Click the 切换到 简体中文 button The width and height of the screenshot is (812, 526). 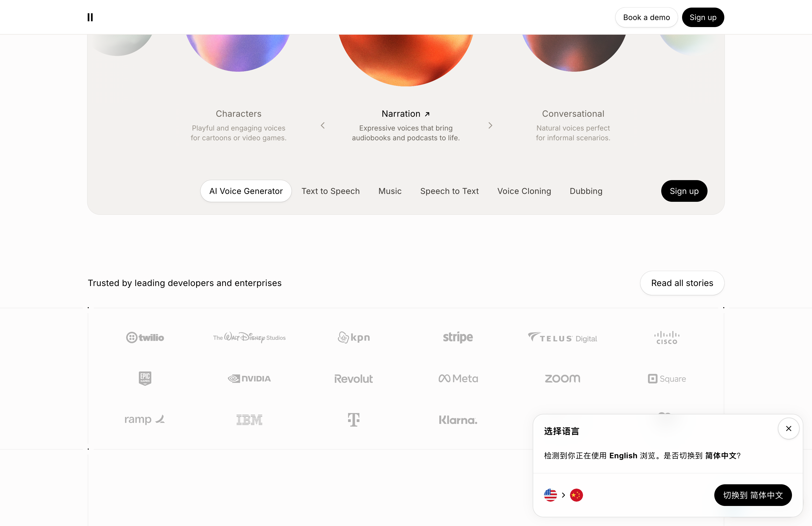coord(753,495)
